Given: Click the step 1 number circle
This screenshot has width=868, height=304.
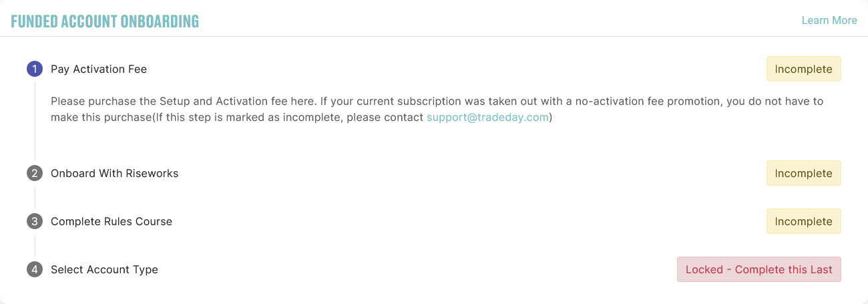Looking at the screenshot, I should click(35, 69).
